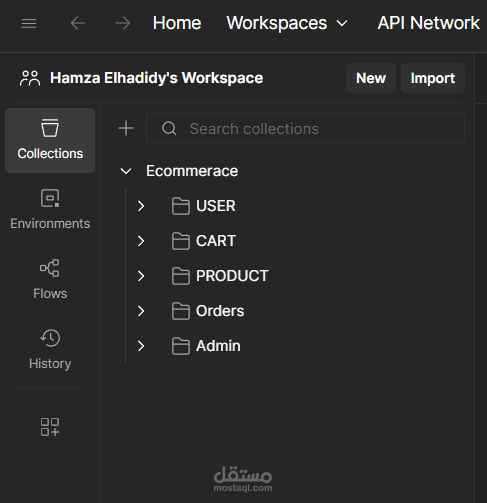Open Hamza Elhadidy's Workspace title
487x503 pixels.
tap(156, 78)
